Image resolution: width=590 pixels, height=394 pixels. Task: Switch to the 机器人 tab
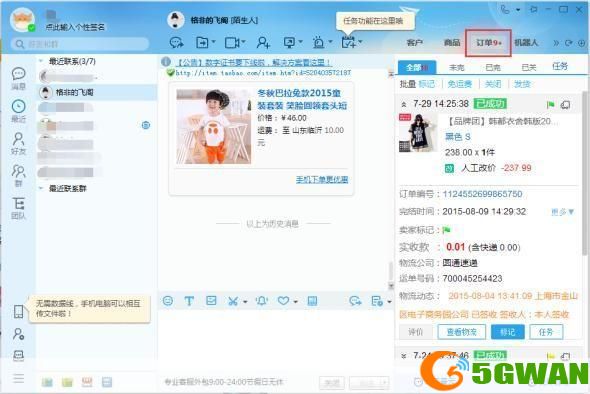pyautogui.click(x=526, y=43)
